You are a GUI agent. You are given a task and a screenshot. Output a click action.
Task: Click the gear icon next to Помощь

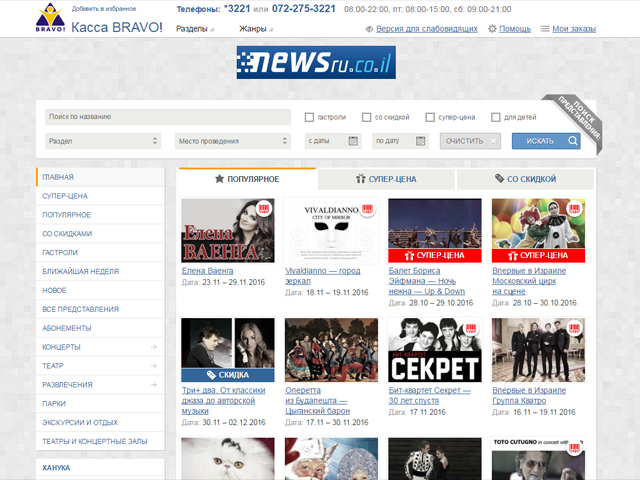(492, 29)
